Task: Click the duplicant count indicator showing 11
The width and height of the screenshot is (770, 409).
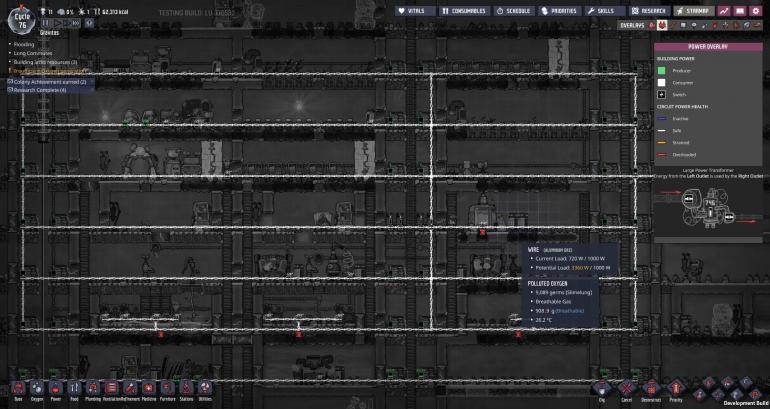Action: [47, 11]
